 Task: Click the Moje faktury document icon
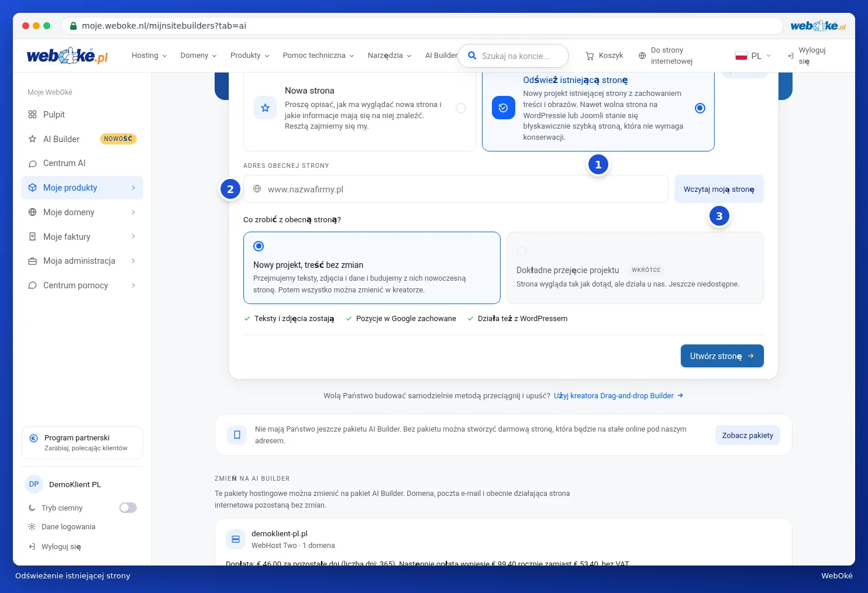tap(32, 237)
